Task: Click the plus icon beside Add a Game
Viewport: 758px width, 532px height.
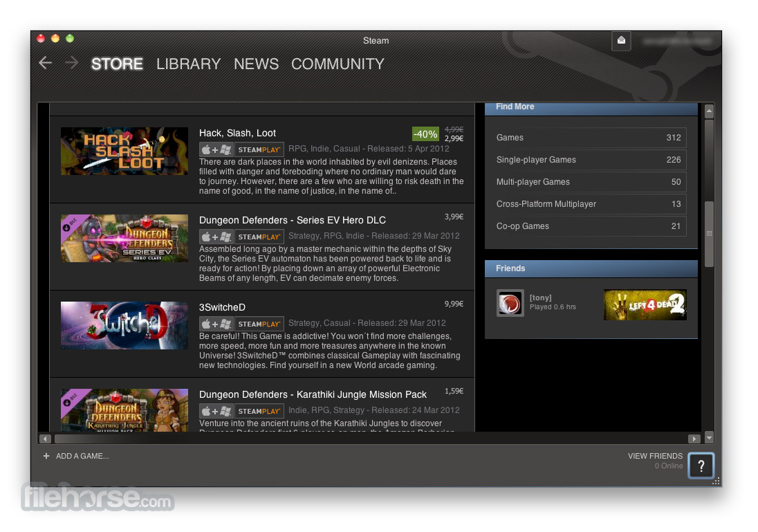Action: [46, 456]
